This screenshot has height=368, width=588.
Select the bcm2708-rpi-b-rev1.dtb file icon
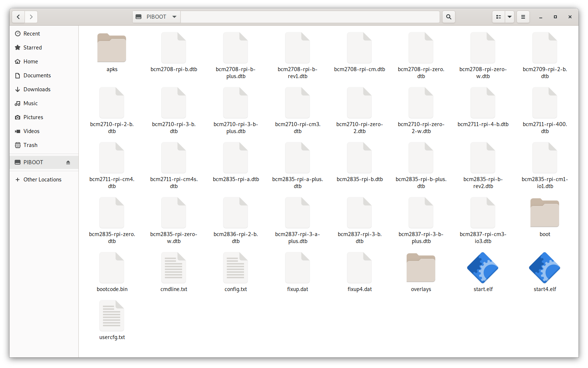coord(297,48)
